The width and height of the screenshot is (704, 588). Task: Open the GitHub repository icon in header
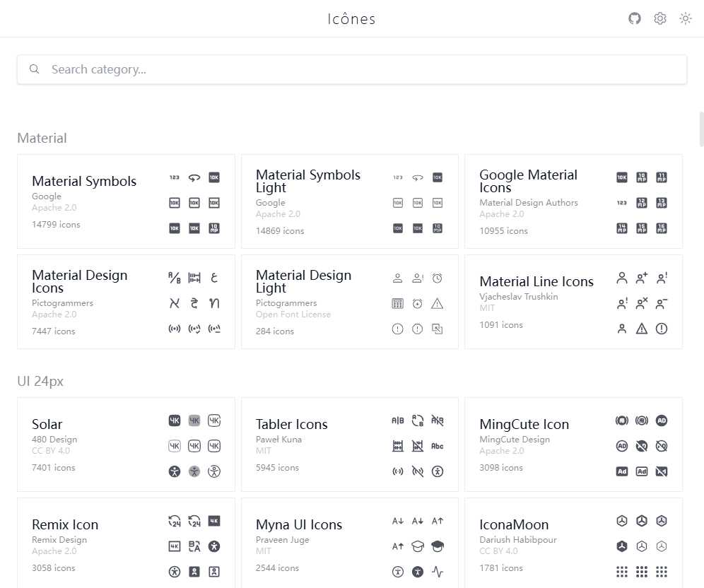point(635,18)
